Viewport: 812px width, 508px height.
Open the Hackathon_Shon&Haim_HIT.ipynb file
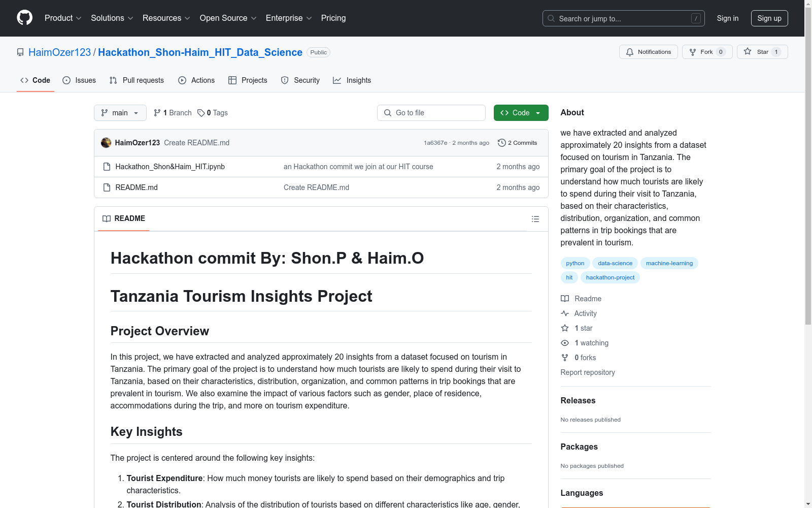[170, 167]
